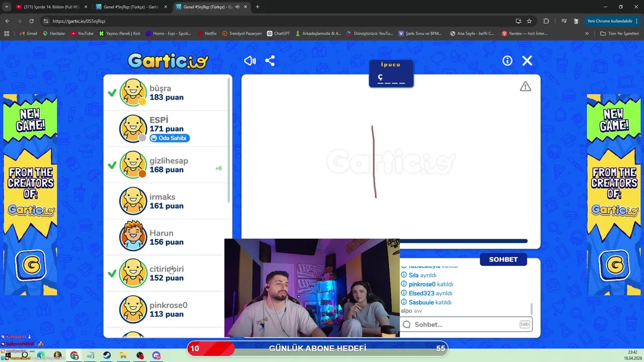Open the Trendyol Pazaryeri bookmark
This screenshot has height=362, width=644.
coord(242,33)
